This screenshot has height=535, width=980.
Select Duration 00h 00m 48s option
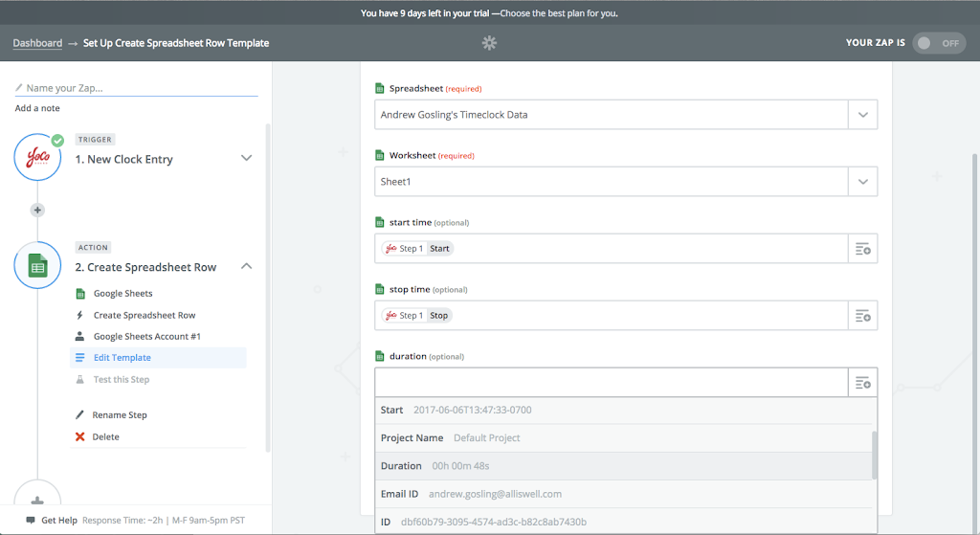coord(623,466)
